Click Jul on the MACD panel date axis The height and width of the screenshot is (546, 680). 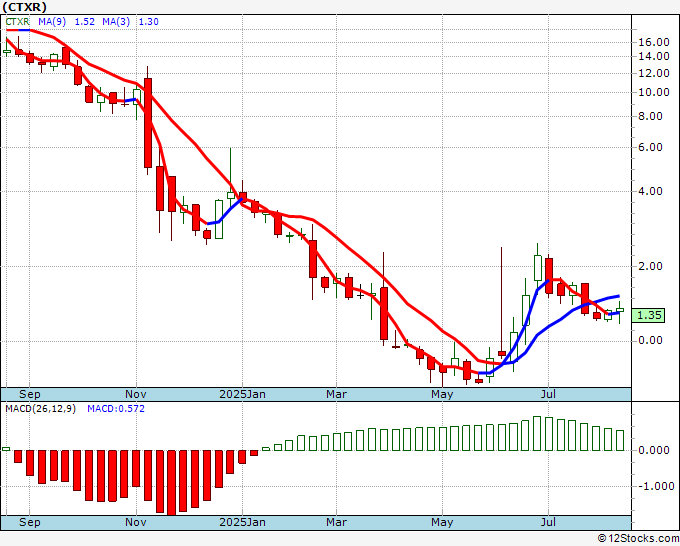coord(549,522)
